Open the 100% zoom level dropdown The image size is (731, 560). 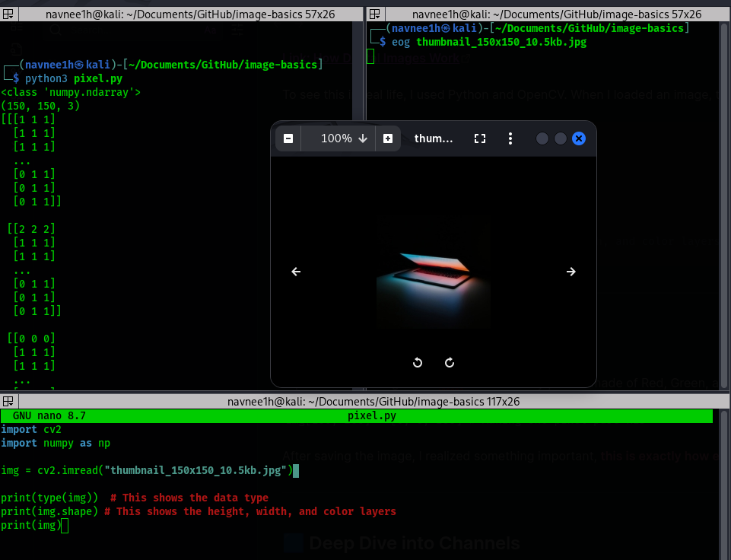[x=344, y=138]
